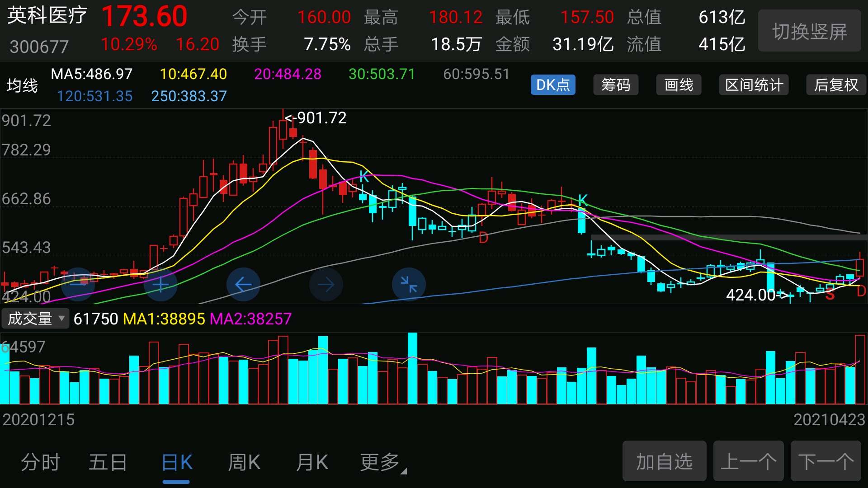The image size is (868, 488).
Task: Add stock to watchlist with 加自选
Action: click(664, 461)
